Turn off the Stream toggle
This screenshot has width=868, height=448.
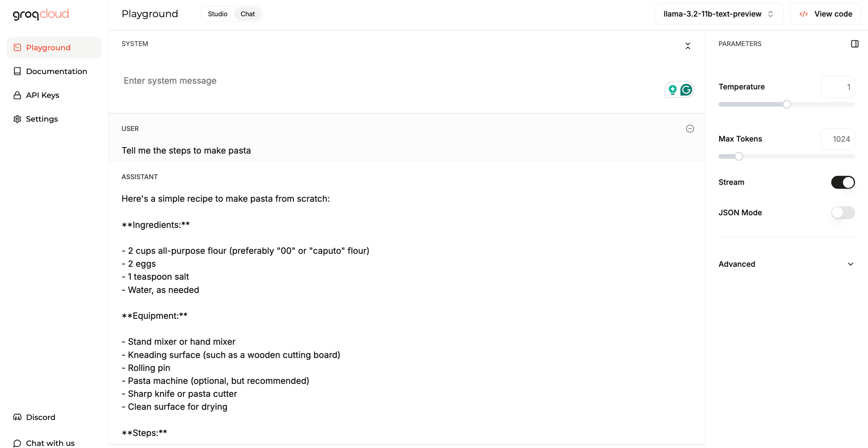(843, 182)
